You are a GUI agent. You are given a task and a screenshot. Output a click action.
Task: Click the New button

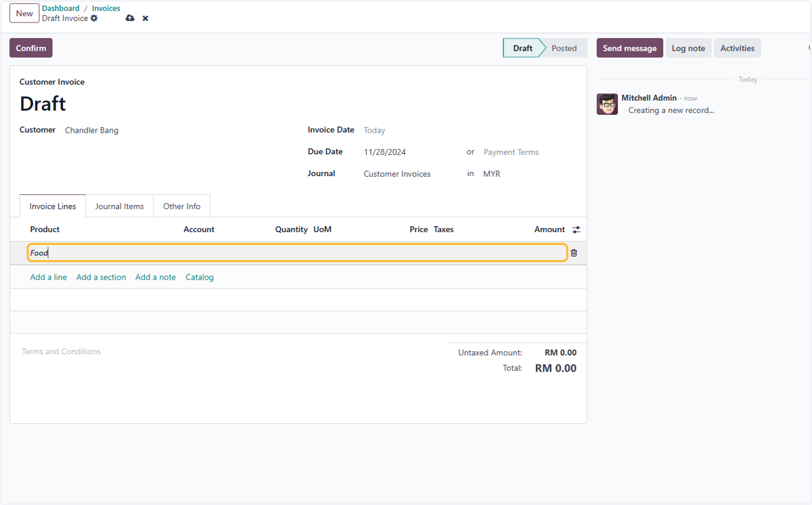(x=24, y=14)
